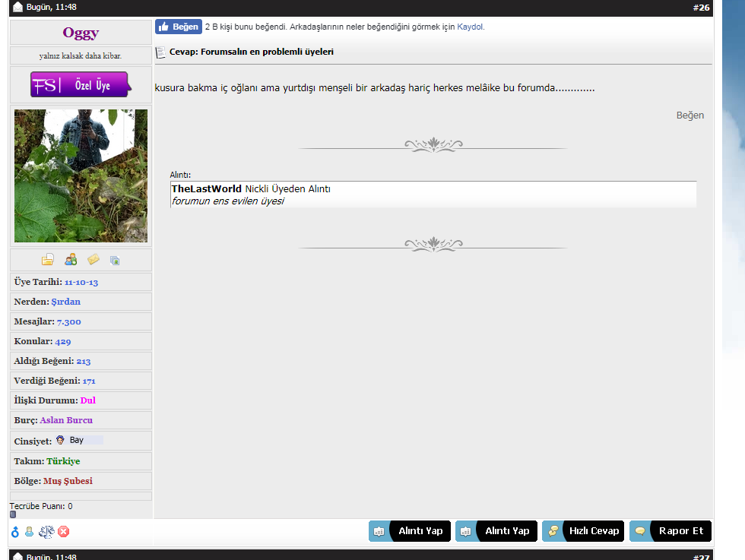Click the 'Aldığı Beğeni: 213' row

(x=81, y=361)
